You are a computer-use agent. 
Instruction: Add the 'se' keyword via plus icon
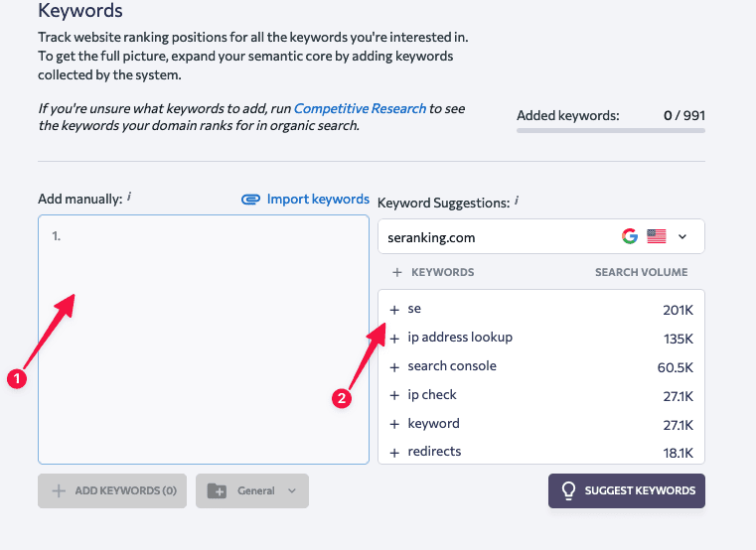(x=394, y=310)
